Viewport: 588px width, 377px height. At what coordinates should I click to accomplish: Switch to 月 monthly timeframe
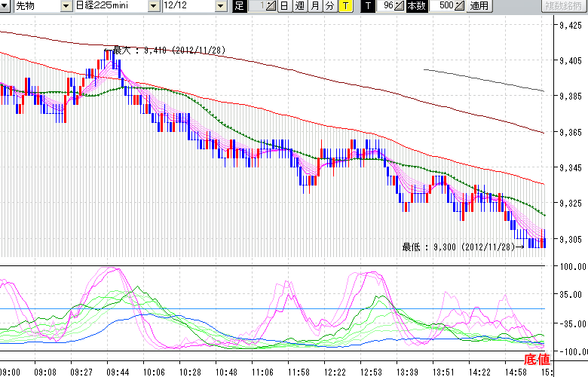pos(314,6)
